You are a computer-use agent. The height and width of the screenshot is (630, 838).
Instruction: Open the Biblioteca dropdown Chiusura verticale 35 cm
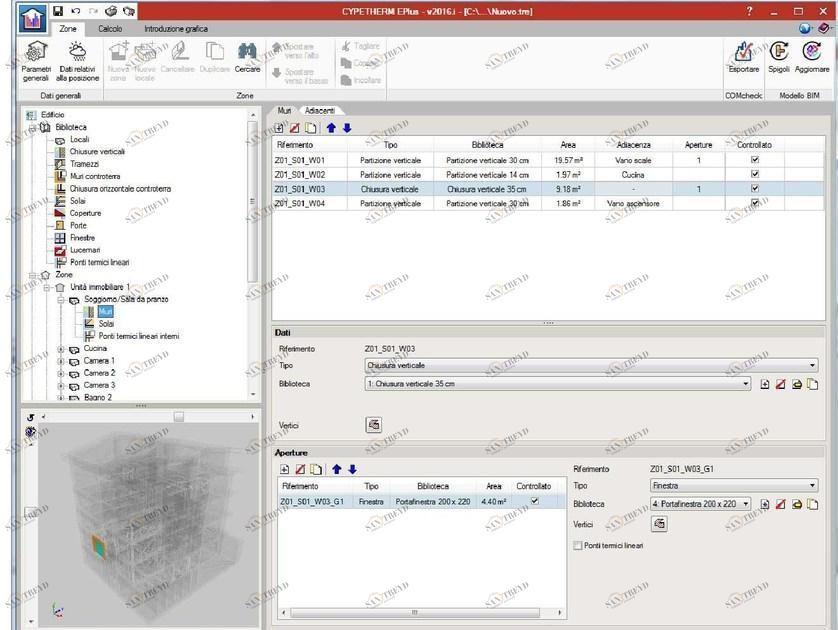click(x=745, y=383)
